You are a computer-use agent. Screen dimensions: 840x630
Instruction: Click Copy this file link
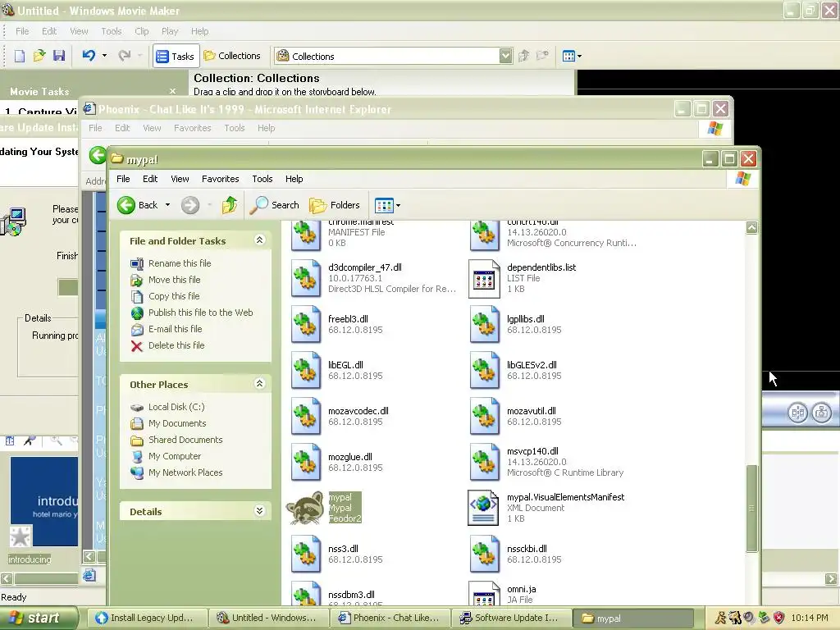(174, 296)
